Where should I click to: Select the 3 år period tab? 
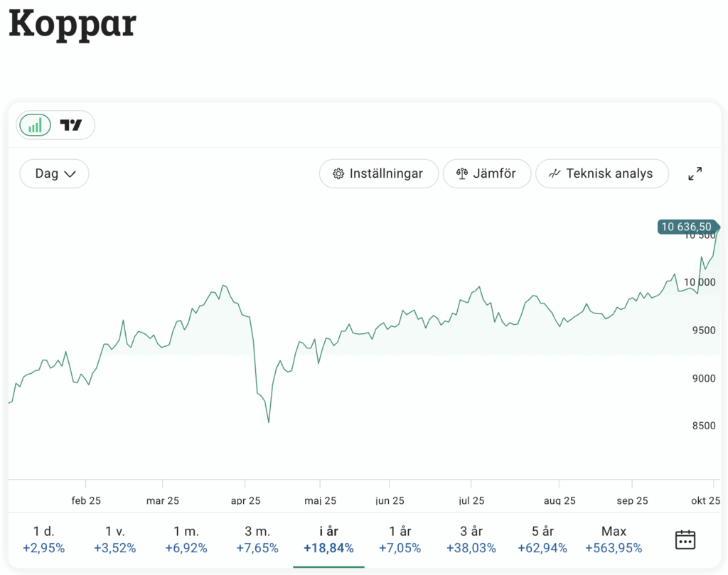tap(471, 539)
